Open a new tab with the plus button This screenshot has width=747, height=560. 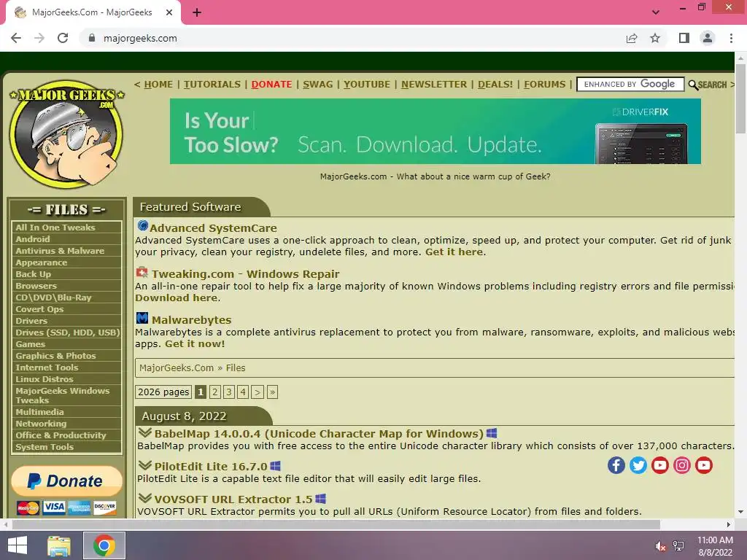coord(197,12)
